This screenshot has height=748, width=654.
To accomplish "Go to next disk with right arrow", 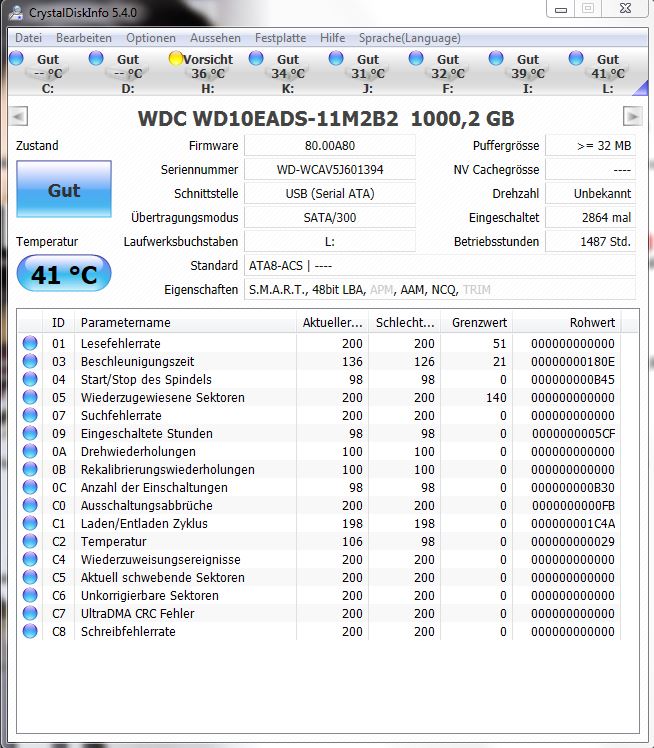I will pos(633,116).
